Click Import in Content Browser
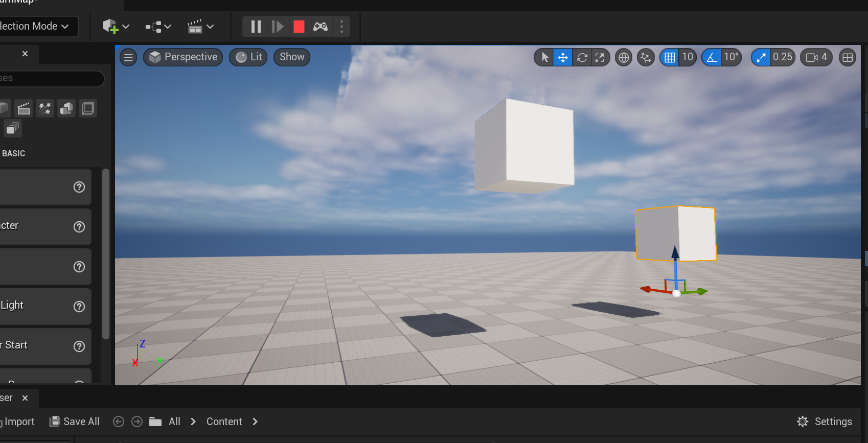868x443 pixels. click(x=17, y=422)
